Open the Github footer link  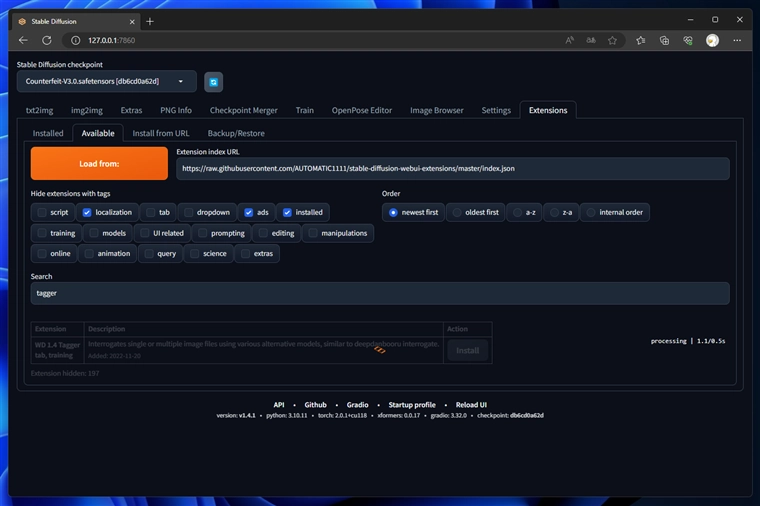point(316,405)
